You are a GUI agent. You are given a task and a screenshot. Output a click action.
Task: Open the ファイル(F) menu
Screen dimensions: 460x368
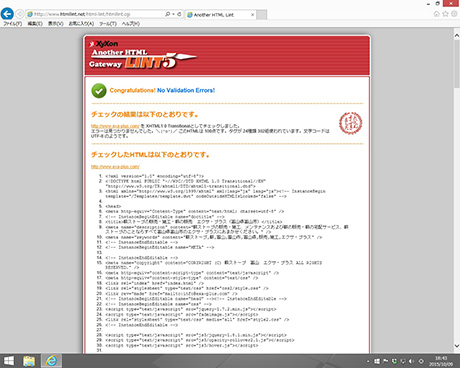[13, 24]
